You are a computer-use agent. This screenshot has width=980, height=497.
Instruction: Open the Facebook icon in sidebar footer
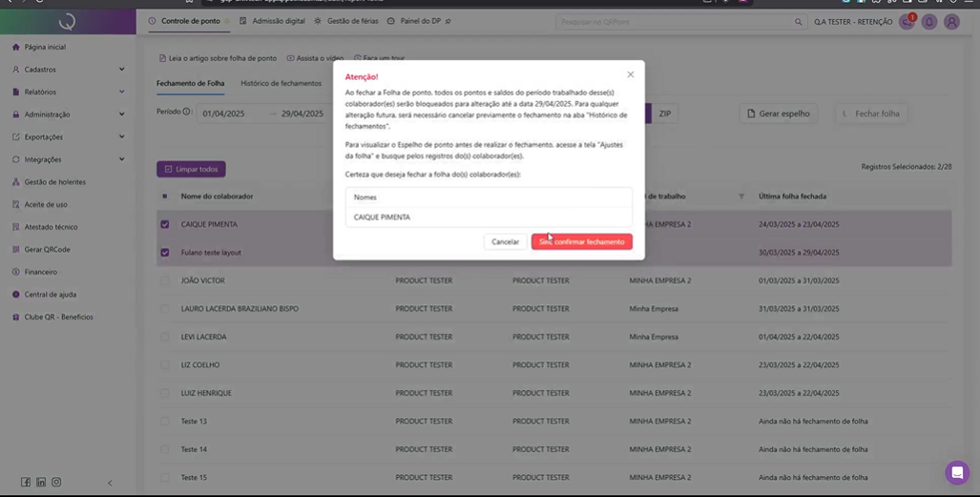coord(26,483)
